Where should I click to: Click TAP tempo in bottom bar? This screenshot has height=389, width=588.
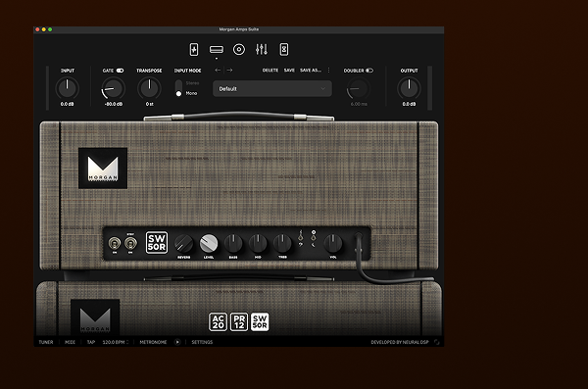91,342
